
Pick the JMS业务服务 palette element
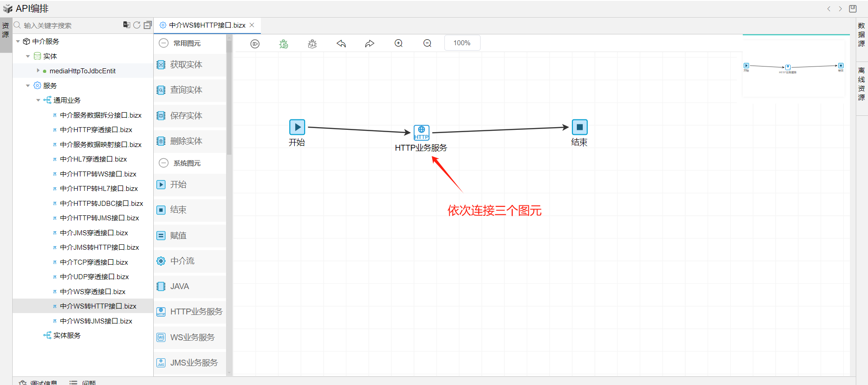(190, 363)
